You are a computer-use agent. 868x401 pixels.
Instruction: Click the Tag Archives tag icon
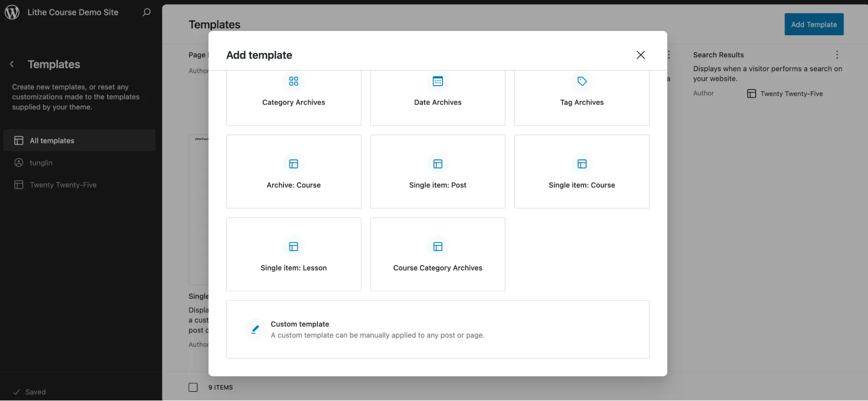click(581, 81)
